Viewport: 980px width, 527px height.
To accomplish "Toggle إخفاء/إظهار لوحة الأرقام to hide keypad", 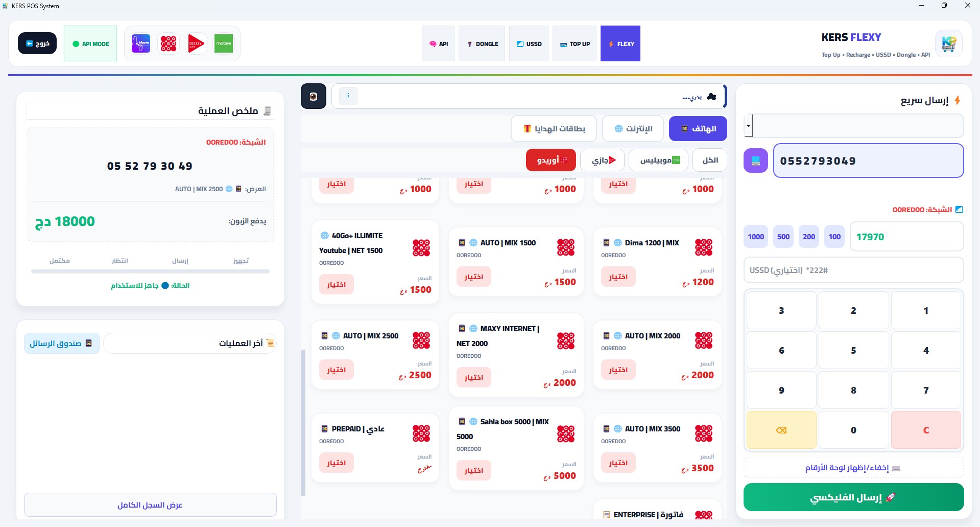I will click(x=853, y=468).
